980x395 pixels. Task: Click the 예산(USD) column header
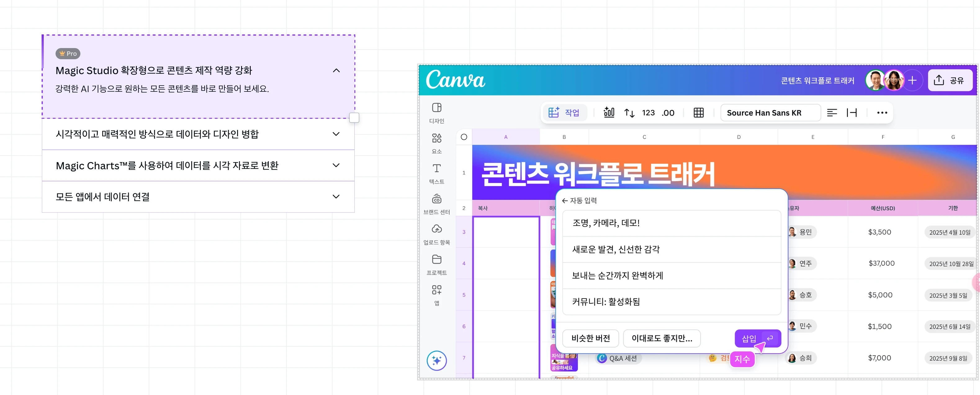[883, 208]
